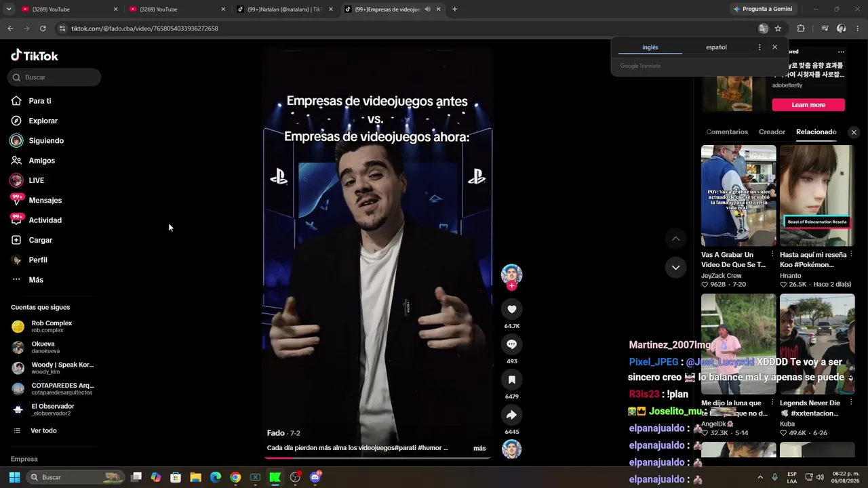Share the video using the arrow icon
Screen dimensions: 868x488
click(511, 415)
